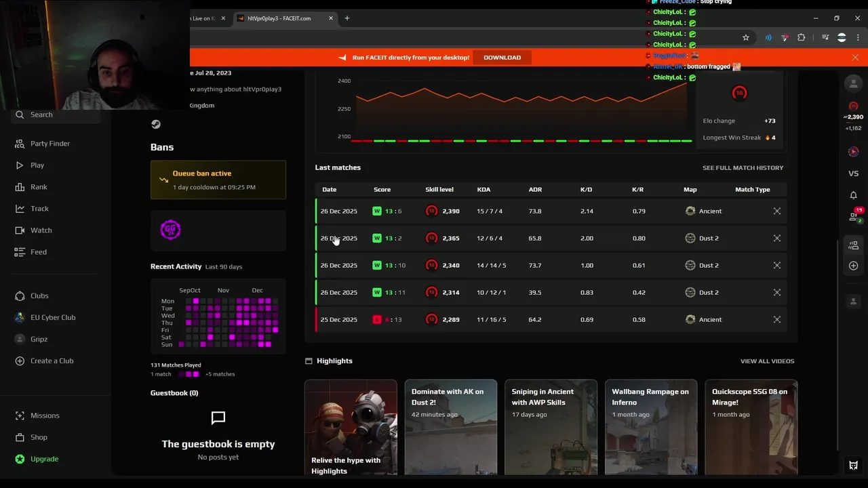Click the purple GG badge icon
The image size is (868, 488).
170,230
